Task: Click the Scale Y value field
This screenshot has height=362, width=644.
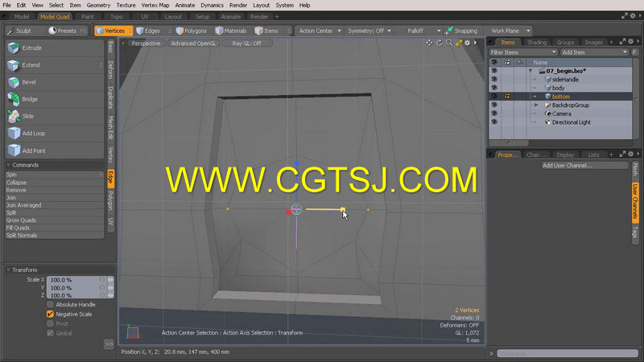Action: click(74, 288)
